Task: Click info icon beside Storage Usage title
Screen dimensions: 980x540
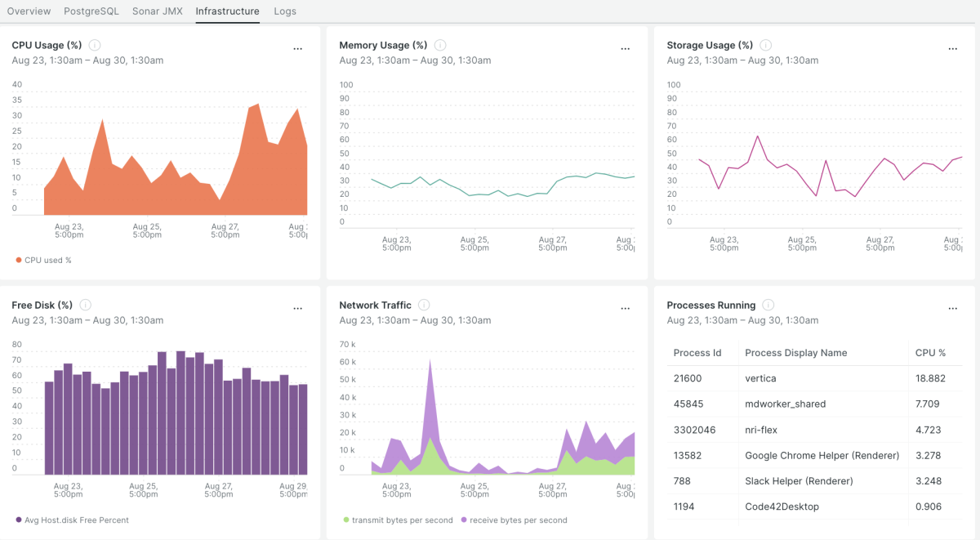Action: point(766,45)
